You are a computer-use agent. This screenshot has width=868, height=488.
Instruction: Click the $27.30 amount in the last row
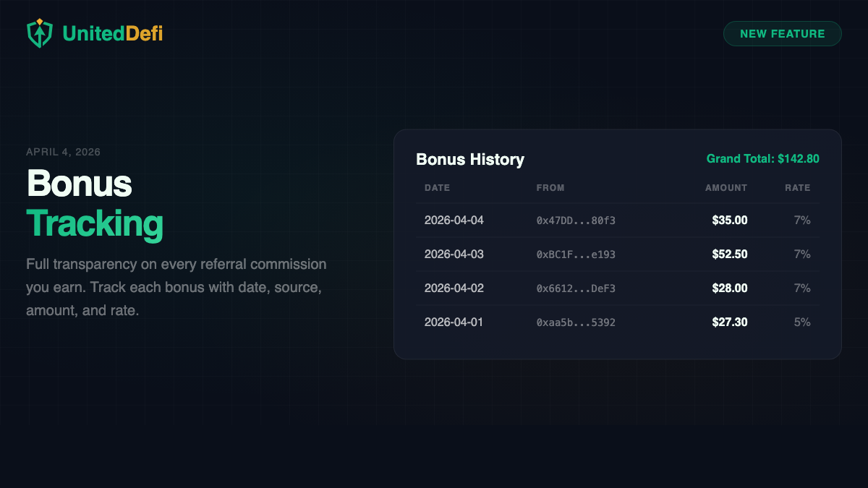pyautogui.click(x=730, y=322)
